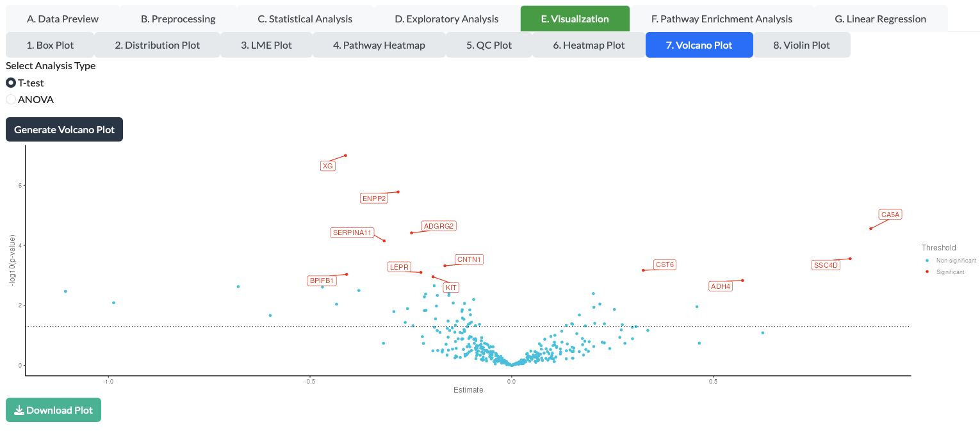Viewport: 980px width, 431px height.
Task: Switch to the G. Linear Regression tab
Action: [x=881, y=19]
